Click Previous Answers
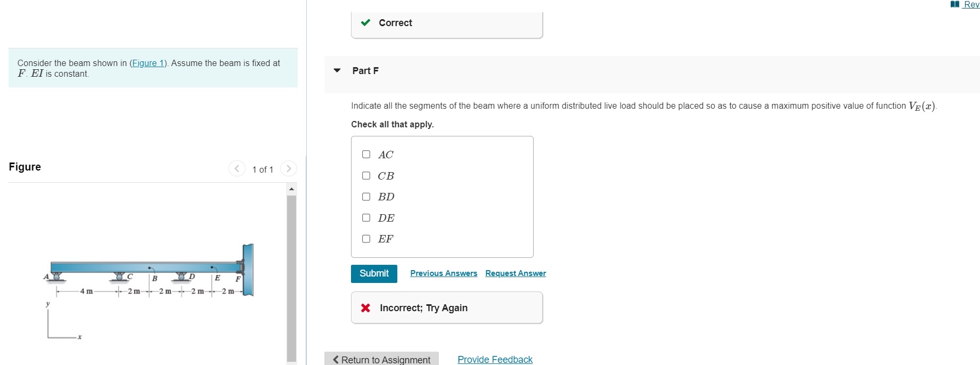The height and width of the screenshot is (365, 980). click(443, 273)
